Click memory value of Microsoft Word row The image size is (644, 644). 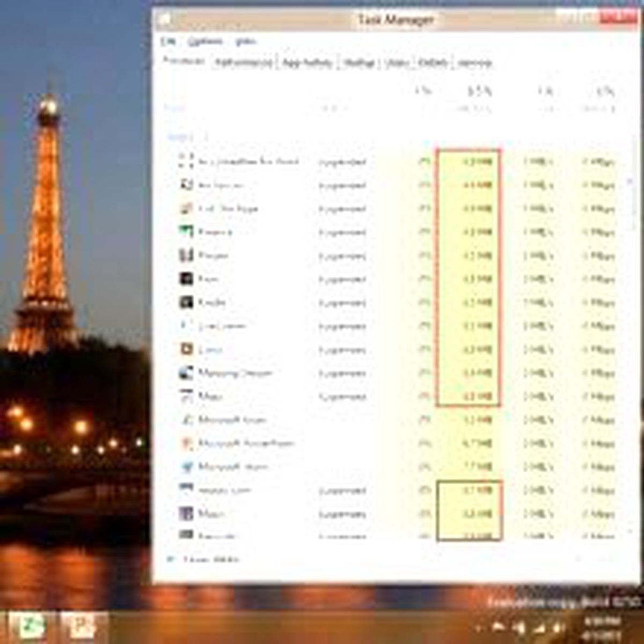(478, 467)
